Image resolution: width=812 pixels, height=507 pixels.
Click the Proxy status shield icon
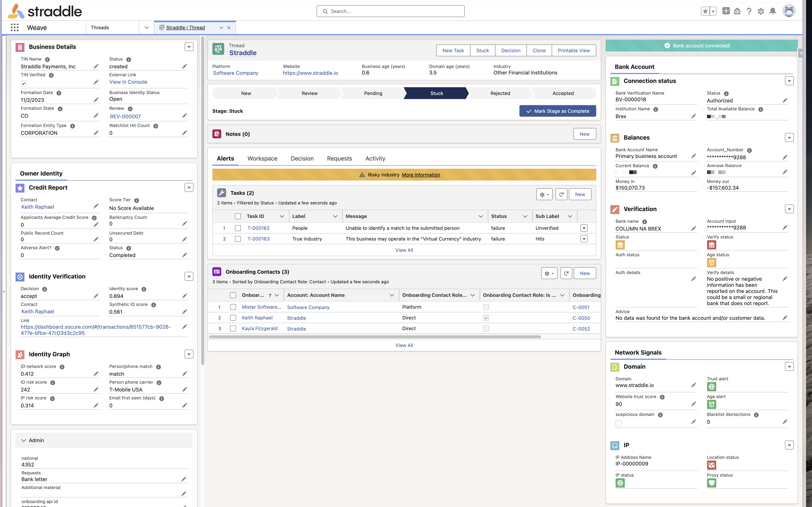click(711, 483)
